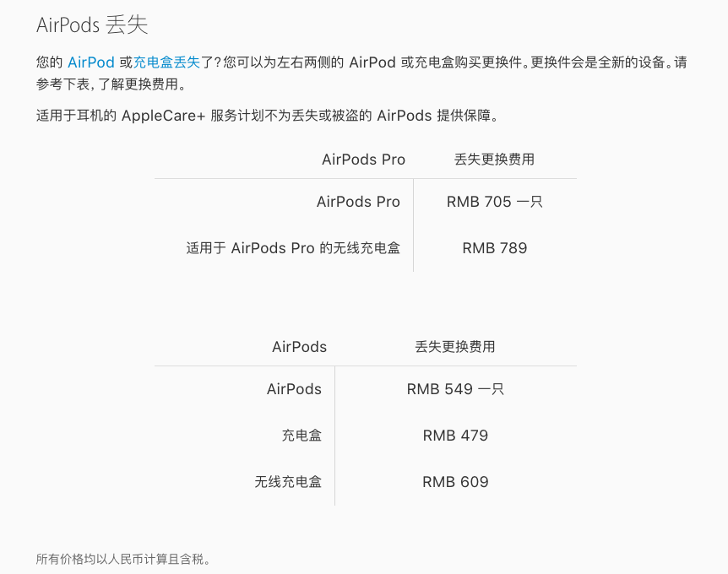This screenshot has height=574, width=728.
Task: Click the RMB 479 price cell
Action: click(455, 436)
